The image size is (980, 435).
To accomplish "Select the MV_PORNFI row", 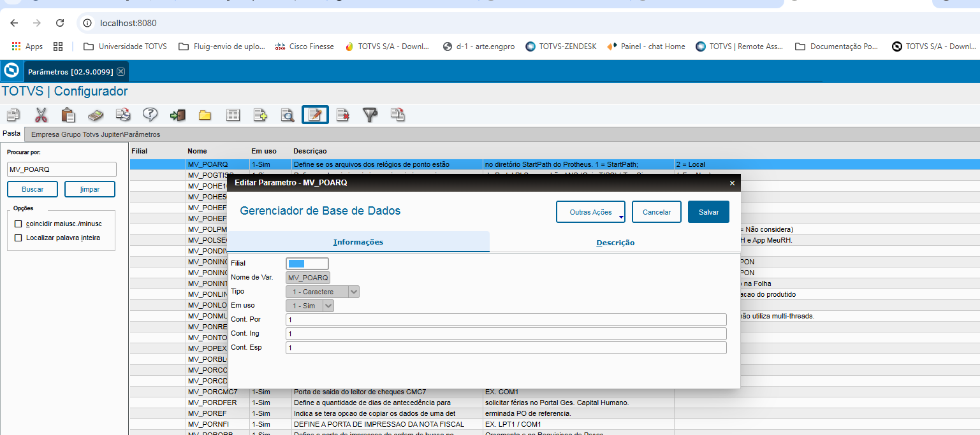I will click(x=555, y=424).
